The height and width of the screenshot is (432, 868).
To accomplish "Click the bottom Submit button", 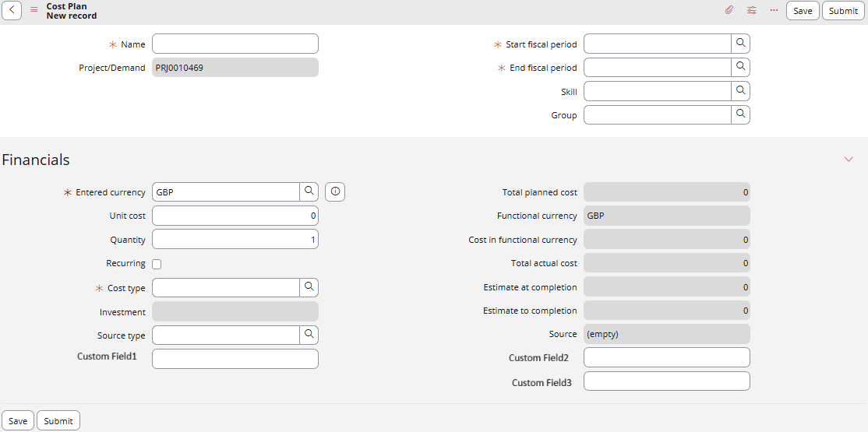I will pyautogui.click(x=58, y=420).
